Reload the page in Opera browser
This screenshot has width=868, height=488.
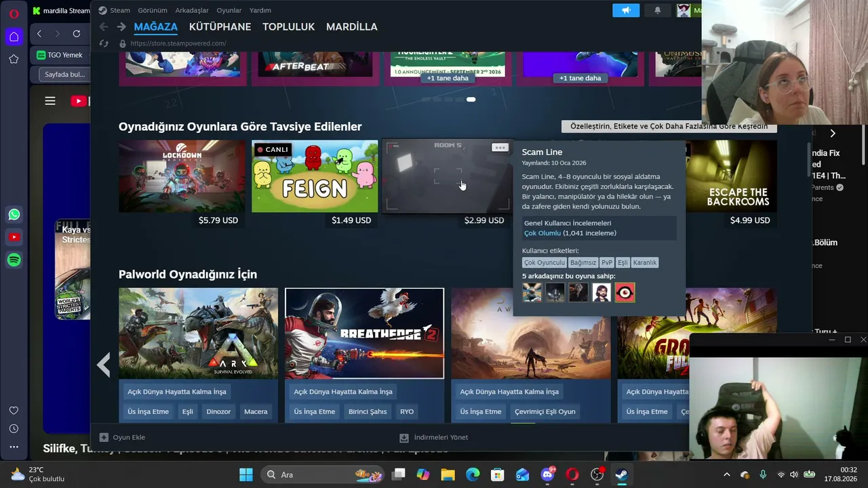(x=77, y=34)
